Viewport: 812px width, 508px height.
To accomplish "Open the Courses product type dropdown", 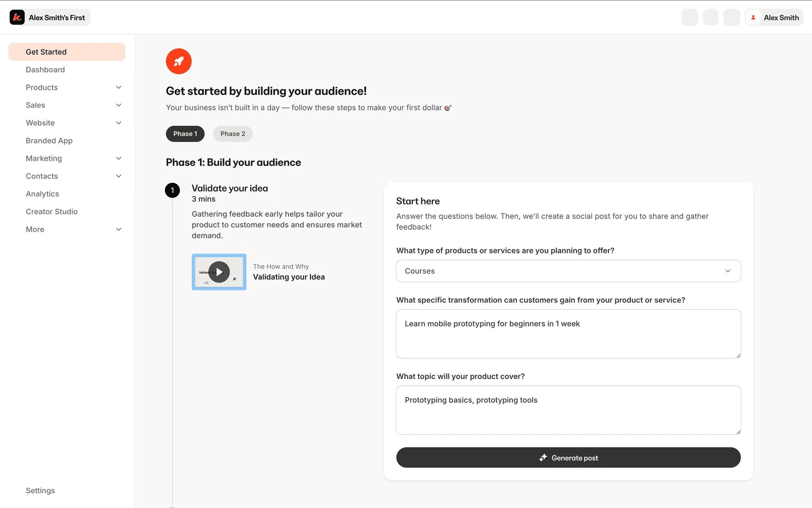I will tap(568, 271).
